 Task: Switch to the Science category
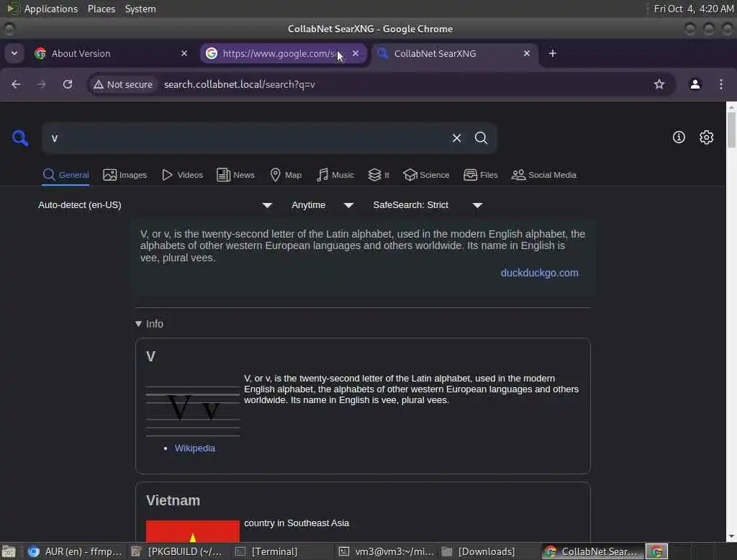426,175
